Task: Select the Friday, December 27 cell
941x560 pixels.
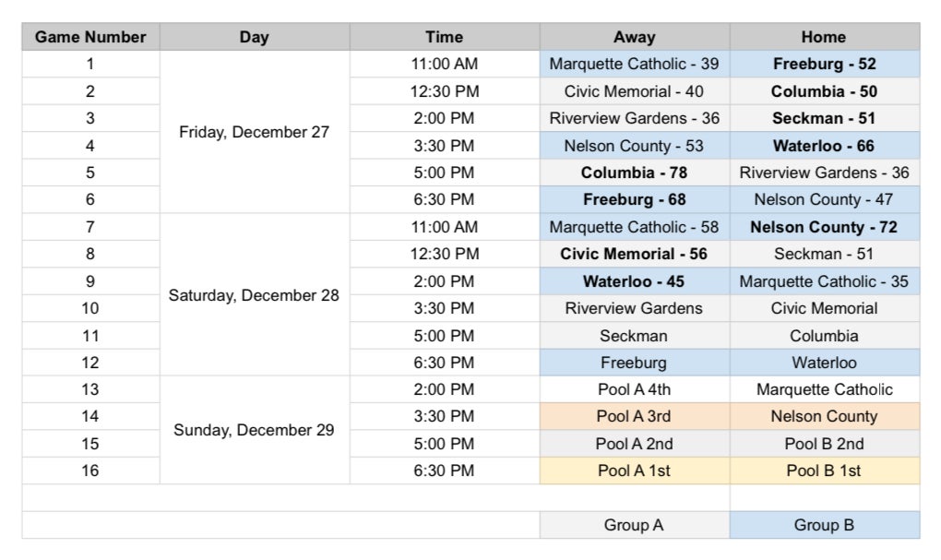Action: pyautogui.click(x=255, y=132)
